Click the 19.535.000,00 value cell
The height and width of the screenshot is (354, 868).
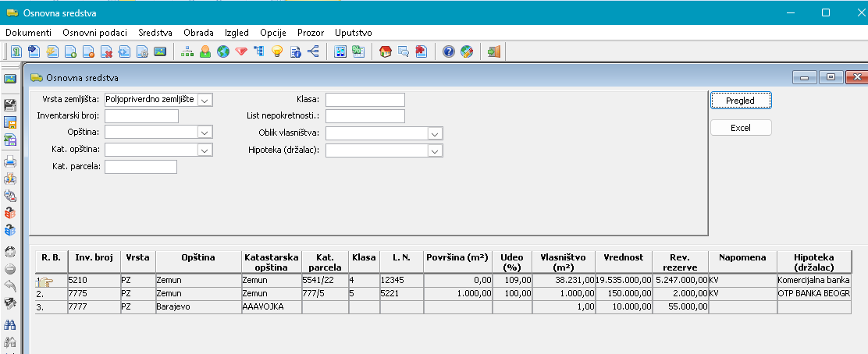point(624,281)
